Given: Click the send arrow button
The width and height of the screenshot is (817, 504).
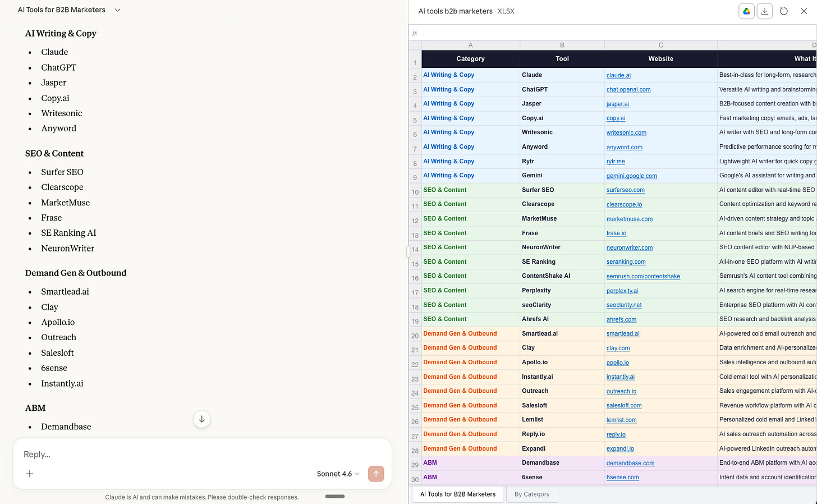Looking at the screenshot, I should [376, 474].
